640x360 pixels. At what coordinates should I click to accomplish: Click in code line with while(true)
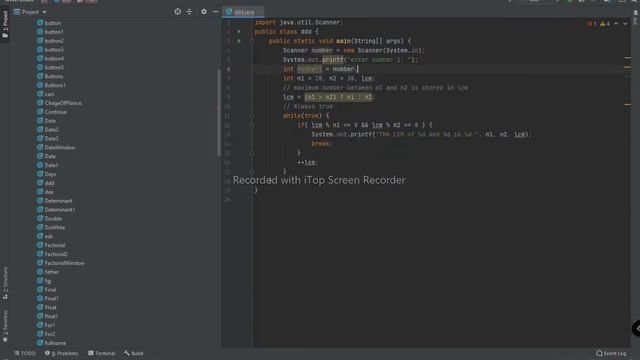306,116
